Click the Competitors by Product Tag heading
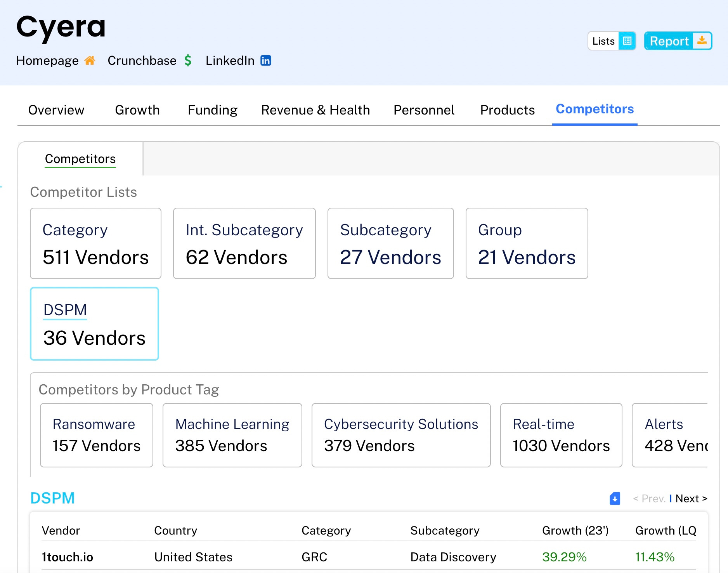This screenshot has height=573, width=728. pyautogui.click(x=129, y=390)
